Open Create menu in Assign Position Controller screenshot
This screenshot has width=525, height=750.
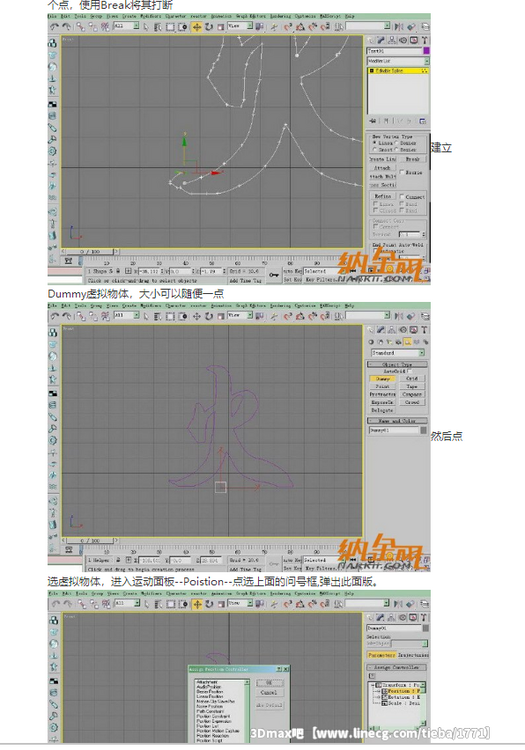pos(129,593)
